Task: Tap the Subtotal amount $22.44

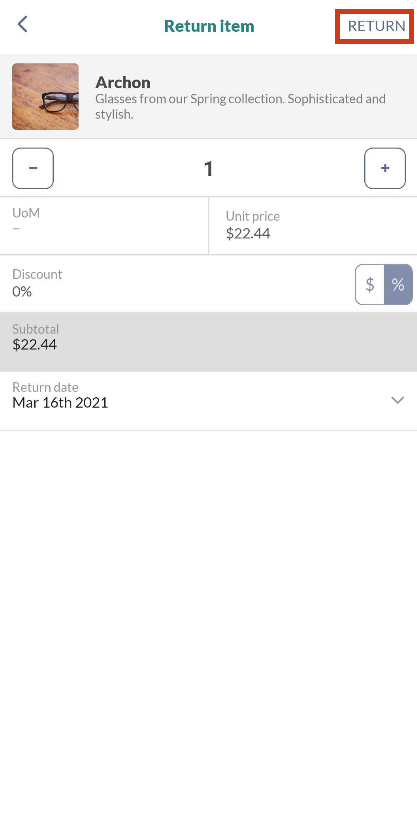Action: 35,345
